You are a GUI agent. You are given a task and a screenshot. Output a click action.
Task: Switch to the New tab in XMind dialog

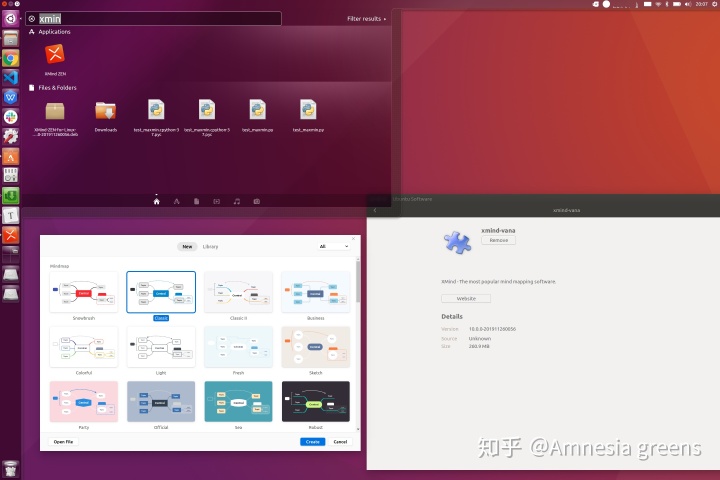(187, 247)
